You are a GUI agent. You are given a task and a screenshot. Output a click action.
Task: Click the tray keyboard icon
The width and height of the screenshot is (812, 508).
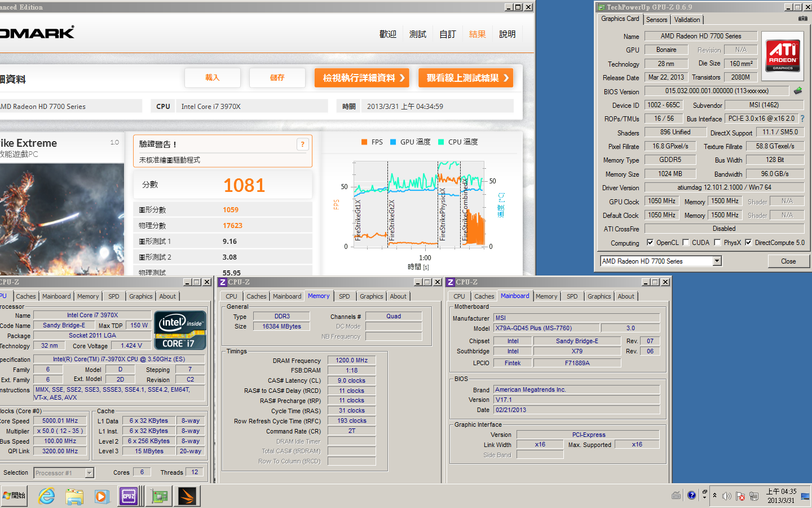tap(676, 496)
